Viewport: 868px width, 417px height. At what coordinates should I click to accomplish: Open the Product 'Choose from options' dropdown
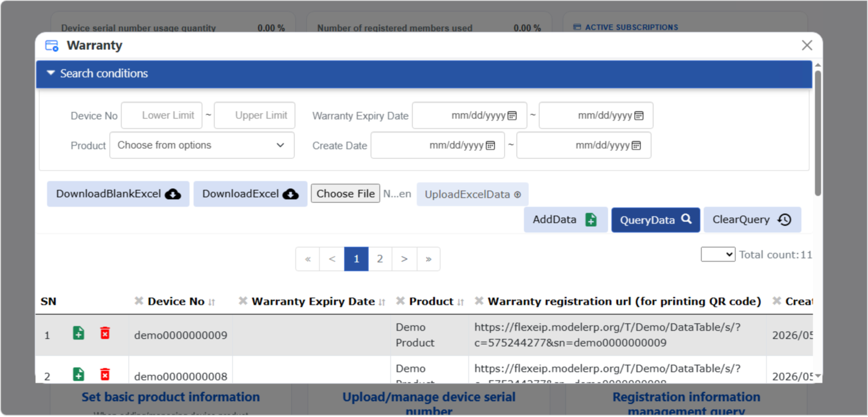[202, 145]
